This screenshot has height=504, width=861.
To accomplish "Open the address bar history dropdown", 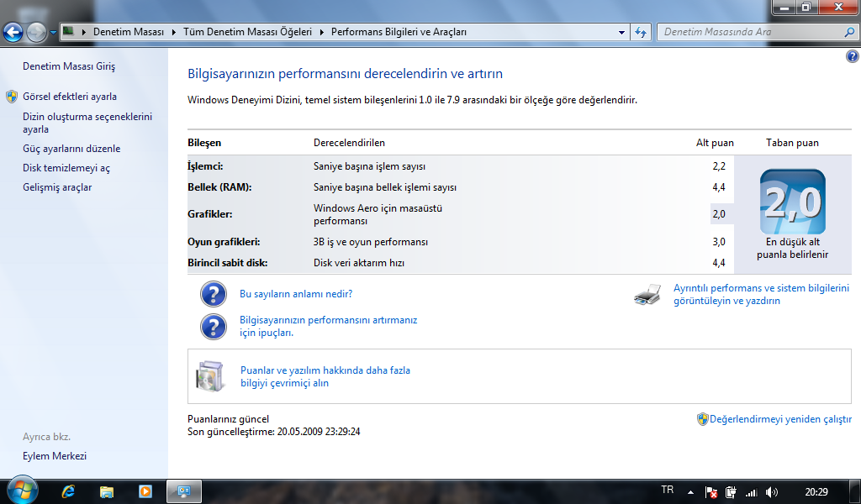I will click(x=621, y=33).
